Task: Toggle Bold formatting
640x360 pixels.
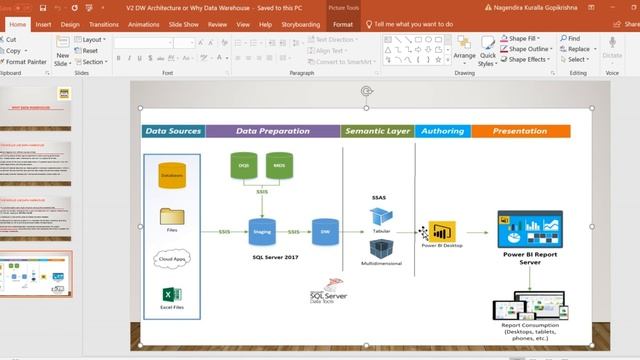Action: click(119, 58)
